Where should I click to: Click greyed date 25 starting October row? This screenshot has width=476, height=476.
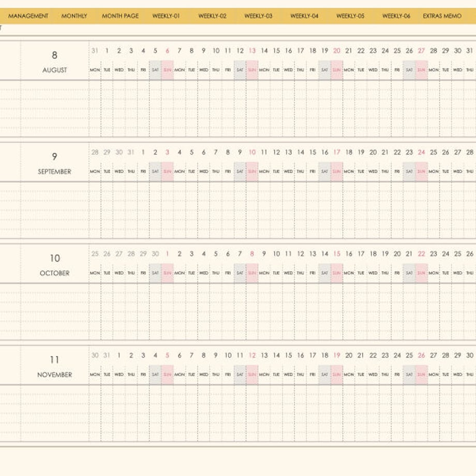point(95,254)
